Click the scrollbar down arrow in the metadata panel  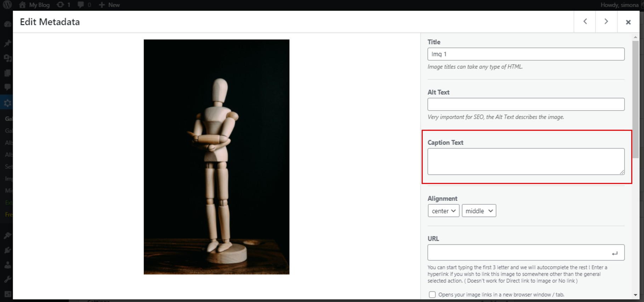pos(636,295)
